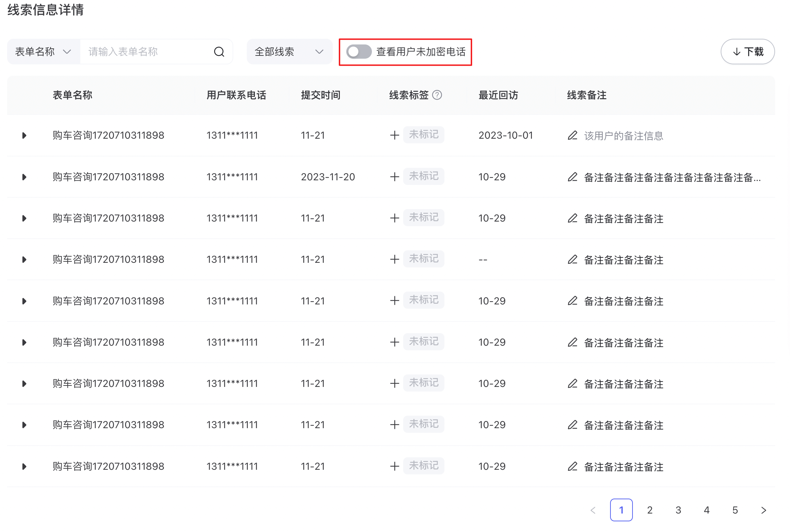The height and width of the screenshot is (532, 790).
Task: Click plus icon in 2023-11-20 row
Action: pyautogui.click(x=394, y=177)
